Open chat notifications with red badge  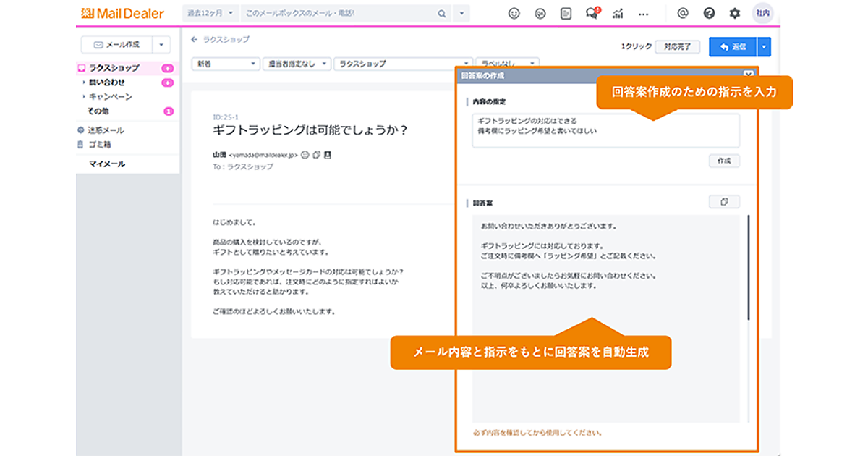[592, 13]
